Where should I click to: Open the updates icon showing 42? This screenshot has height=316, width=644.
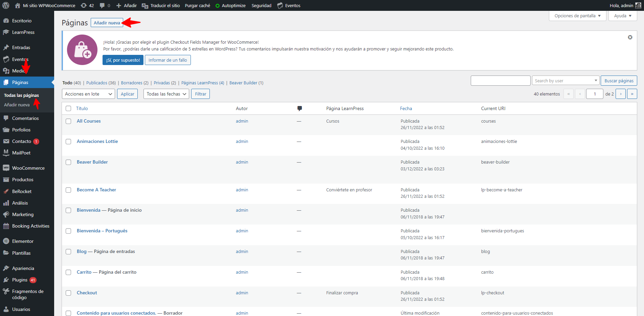(x=84, y=5)
